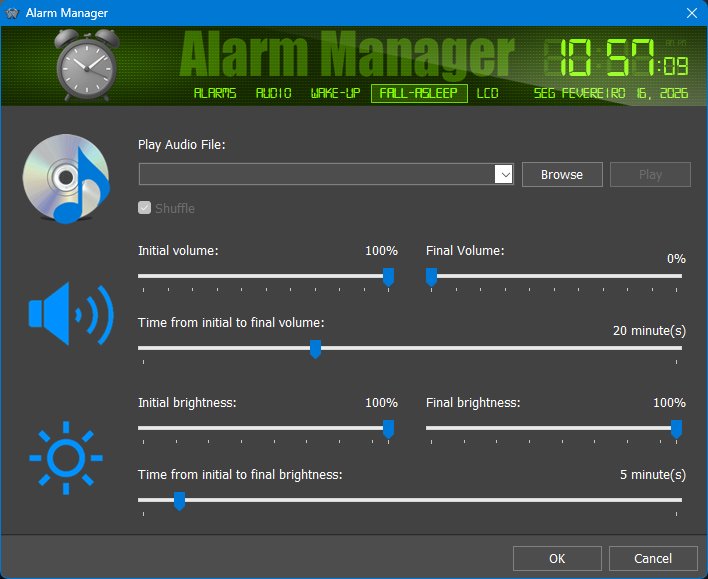
Task: Click the 'Initial volume:' label
Action: click(178, 251)
